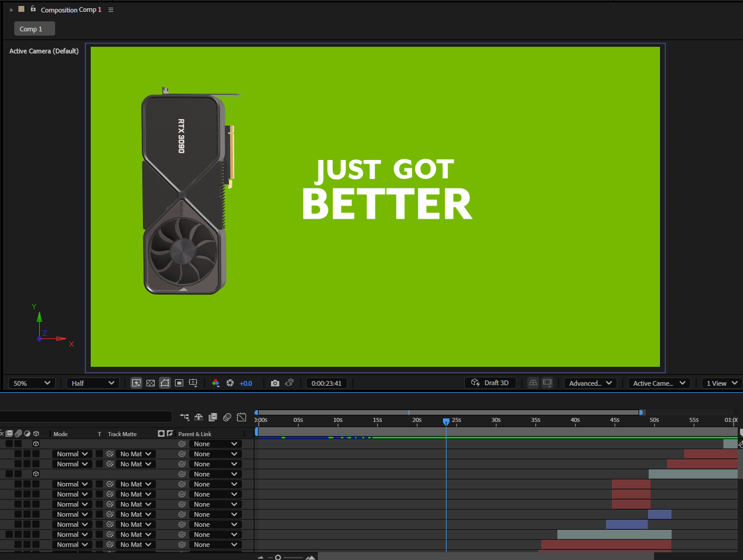Viewport: 743px width, 560px height.
Task: Expand the 1 View layout dropdown
Action: tap(721, 383)
